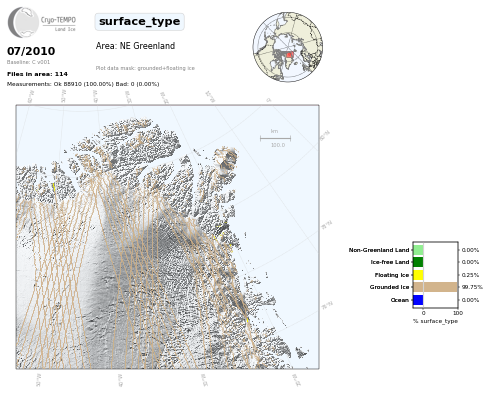Click the Baseline: C v001 text
The image size is (492, 410).
pos(28,62)
